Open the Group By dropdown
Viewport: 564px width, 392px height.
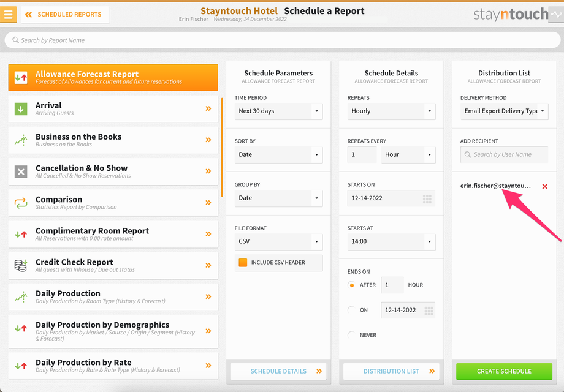[x=278, y=198]
